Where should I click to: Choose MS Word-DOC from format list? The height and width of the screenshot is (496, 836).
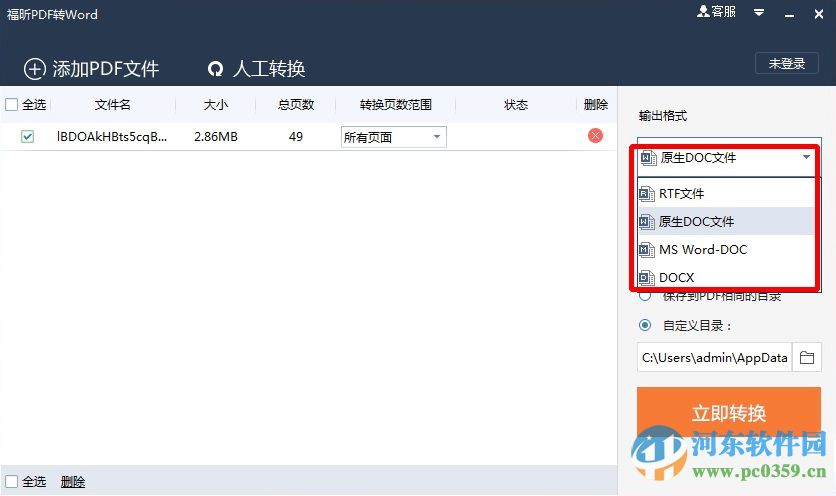(726, 250)
